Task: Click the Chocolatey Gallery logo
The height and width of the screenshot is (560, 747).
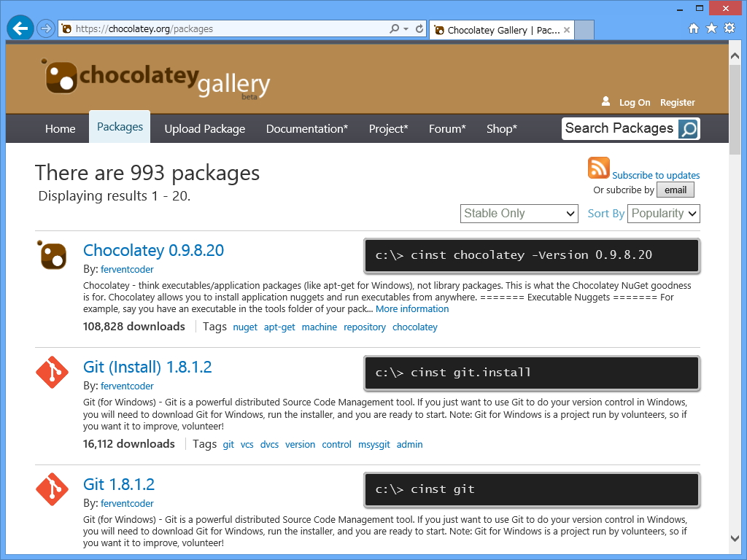Action: pos(155,79)
